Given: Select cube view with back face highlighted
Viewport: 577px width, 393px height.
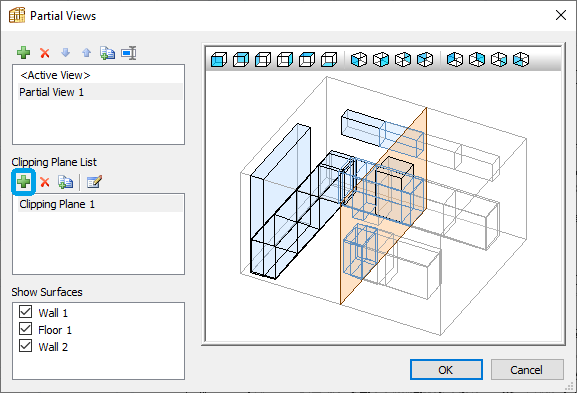Looking at the screenshot, I should click(241, 59).
